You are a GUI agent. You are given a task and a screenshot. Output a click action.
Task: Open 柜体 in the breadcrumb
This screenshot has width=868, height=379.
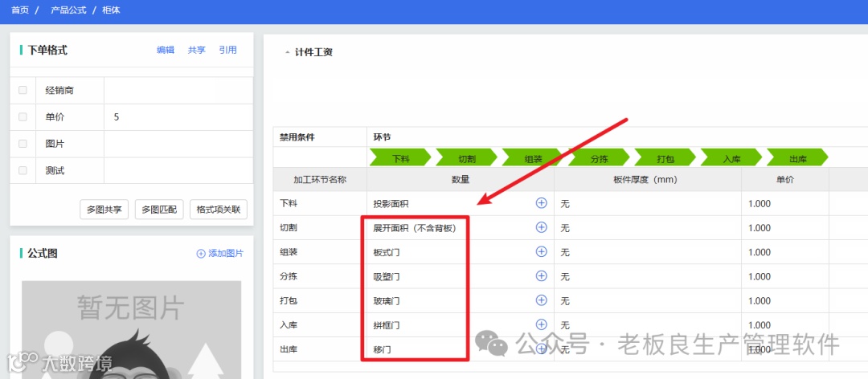(x=111, y=10)
